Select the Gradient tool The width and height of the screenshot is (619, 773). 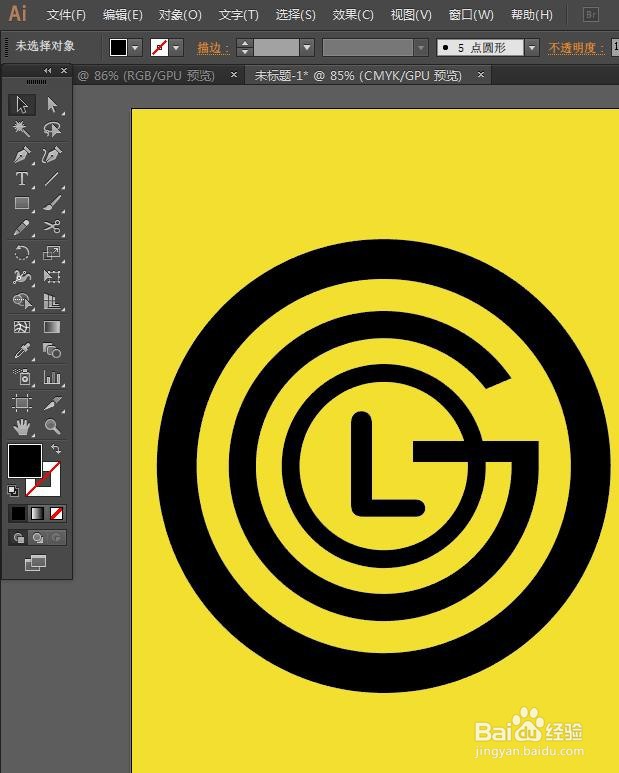(52, 327)
